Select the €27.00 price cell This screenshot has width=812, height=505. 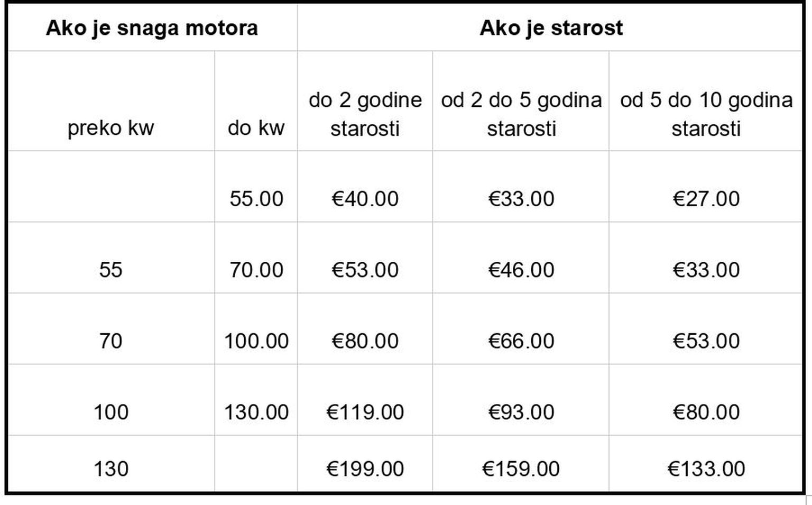click(x=706, y=199)
